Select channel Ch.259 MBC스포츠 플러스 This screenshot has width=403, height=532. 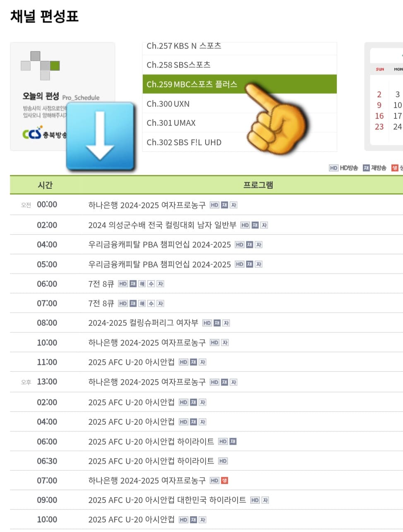[192, 84]
